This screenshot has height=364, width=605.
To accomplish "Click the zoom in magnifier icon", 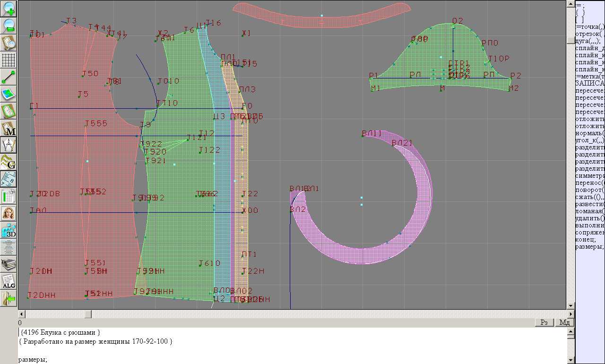I will (9, 9).
